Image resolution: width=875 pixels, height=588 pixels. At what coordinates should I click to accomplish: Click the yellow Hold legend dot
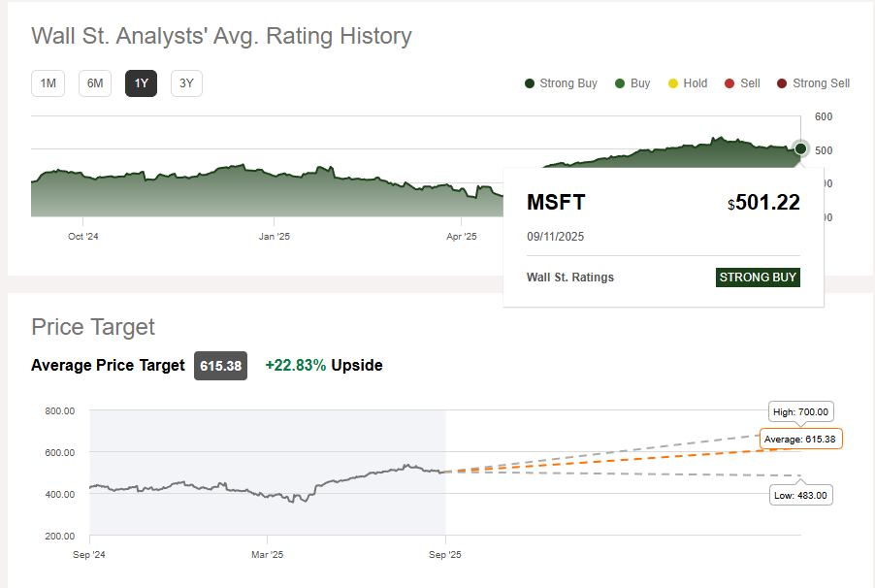(673, 83)
